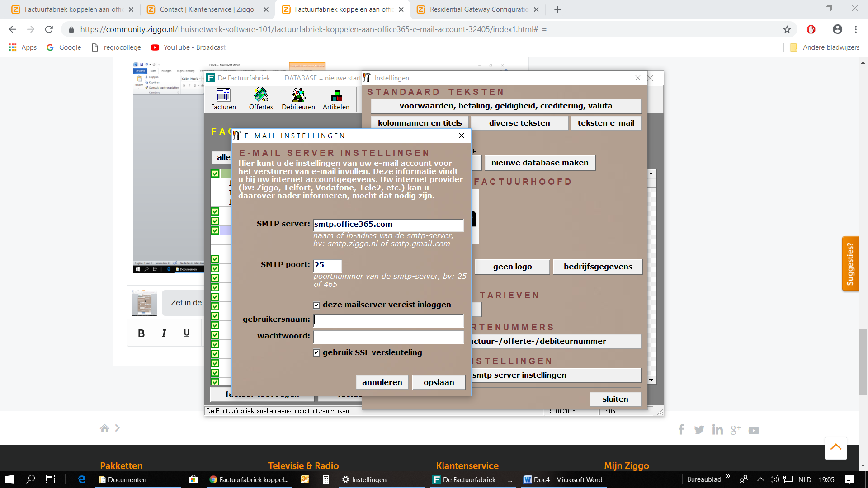Click the SMTP server input field

(388, 225)
